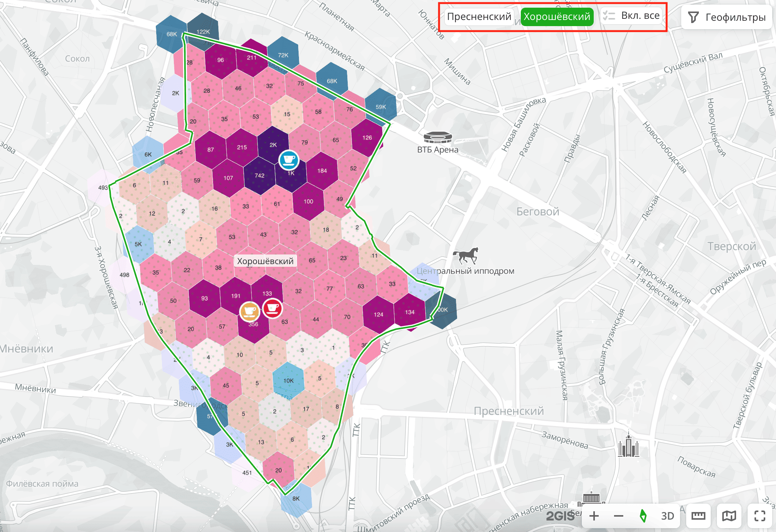The height and width of the screenshot is (532, 776).
Task: Disable the green Хорошёвский district filter
Action: [556, 17]
